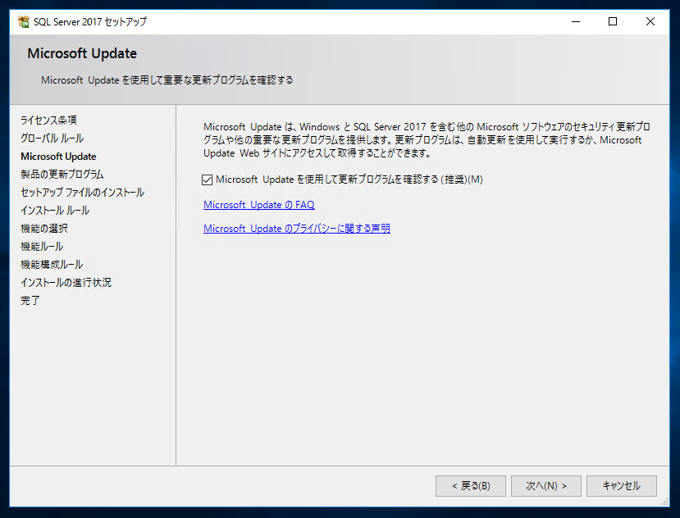Select グローバル ルール step in sidebar
Viewport: 680px width, 518px height.
coord(52,138)
